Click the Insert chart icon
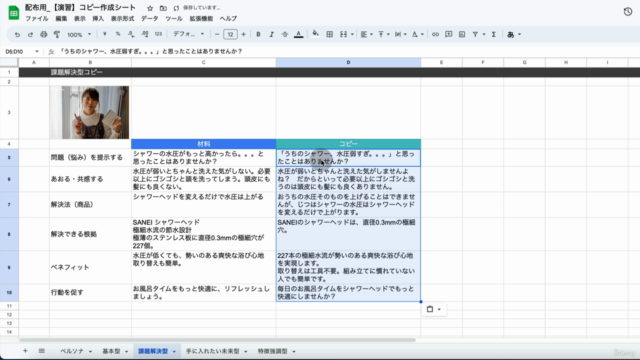This screenshot has width=640, height=360. click(462, 34)
